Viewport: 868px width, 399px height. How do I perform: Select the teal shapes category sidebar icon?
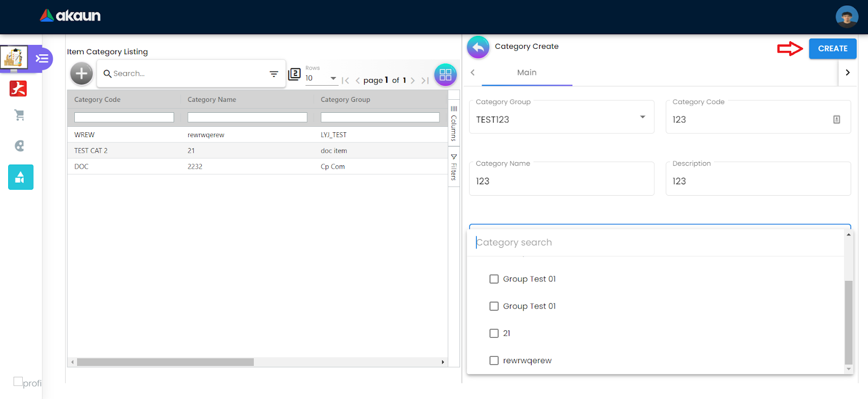21,177
